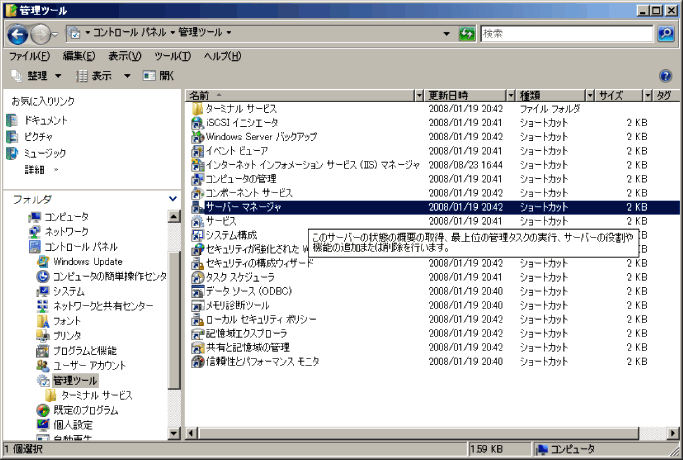Select the コンポーネント サービス icon
Image resolution: width=683 pixels, height=460 pixels.
click(197, 193)
